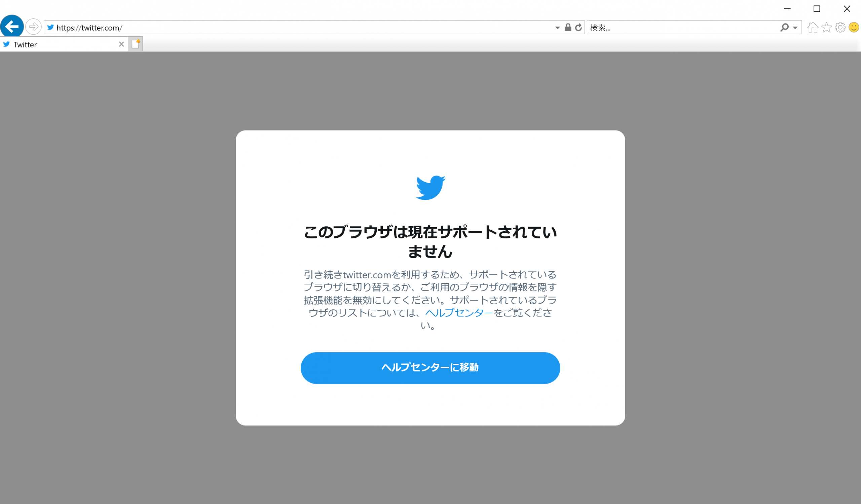Expand the address bar autocomplete dropdown

[x=557, y=28]
